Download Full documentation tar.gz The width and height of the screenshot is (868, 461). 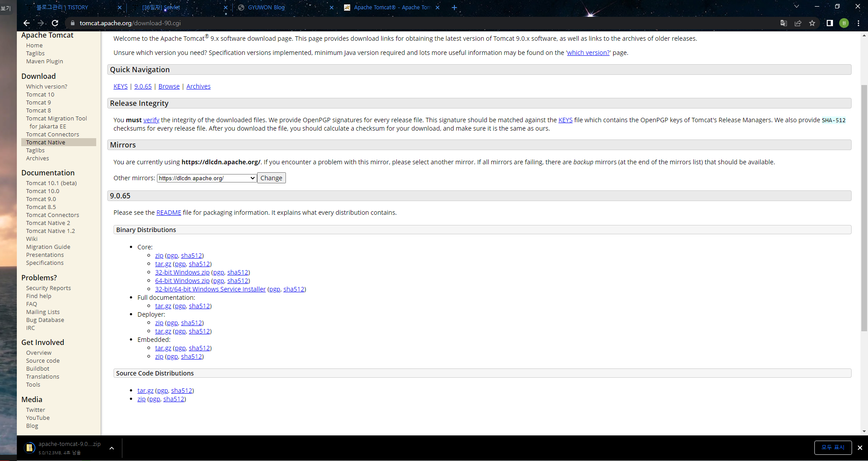pyautogui.click(x=163, y=306)
